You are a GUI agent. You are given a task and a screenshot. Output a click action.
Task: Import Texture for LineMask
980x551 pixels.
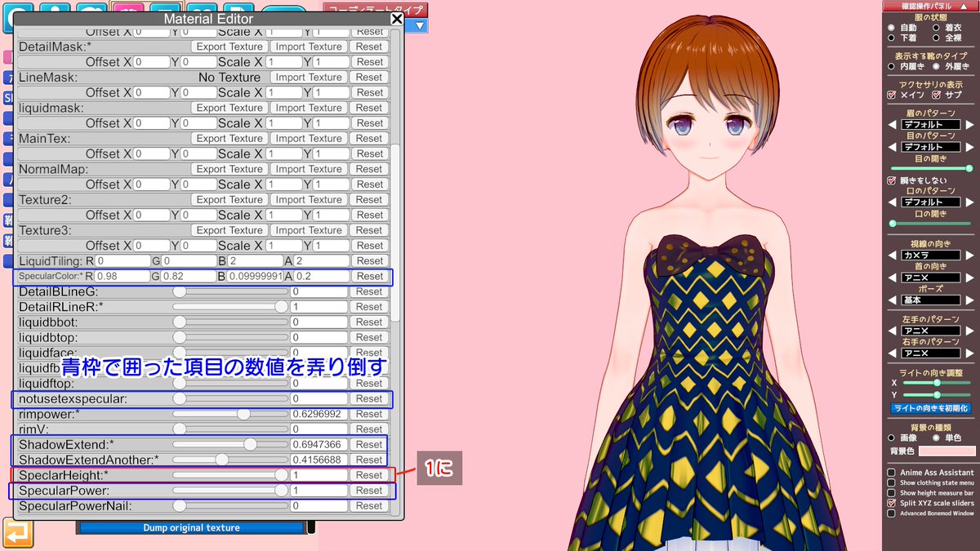tap(309, 78)
